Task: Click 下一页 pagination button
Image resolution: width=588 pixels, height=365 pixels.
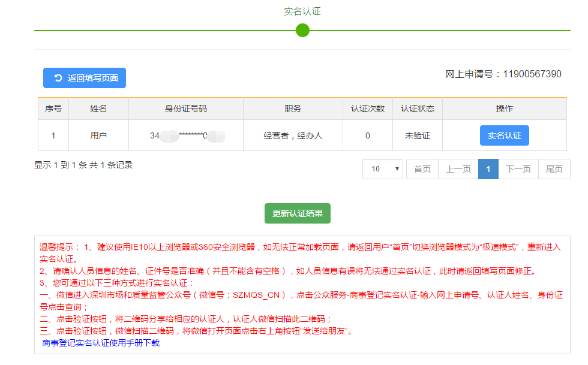Action: pos(518,169)
